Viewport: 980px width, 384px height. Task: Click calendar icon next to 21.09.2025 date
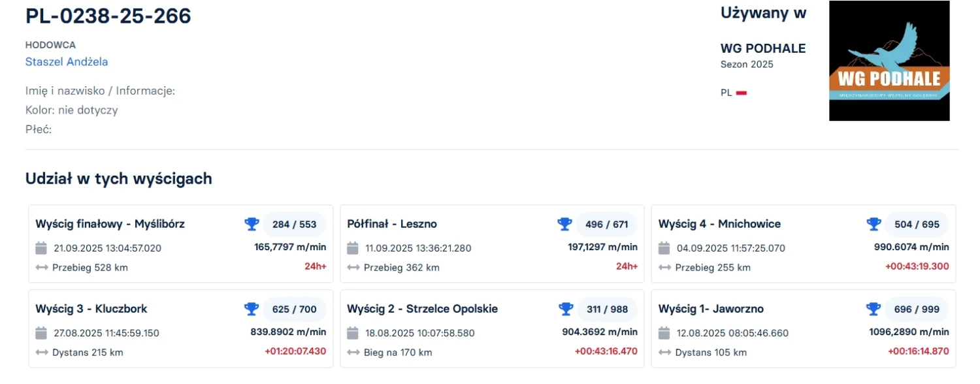[x=41, y=248]
